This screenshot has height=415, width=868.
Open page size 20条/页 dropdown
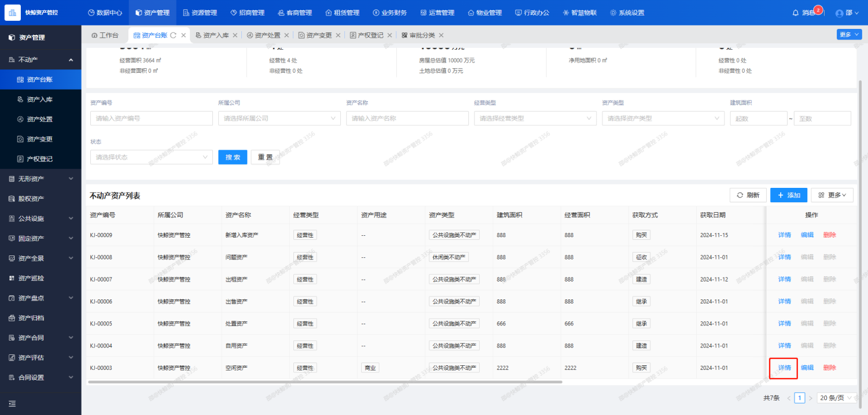836,398
